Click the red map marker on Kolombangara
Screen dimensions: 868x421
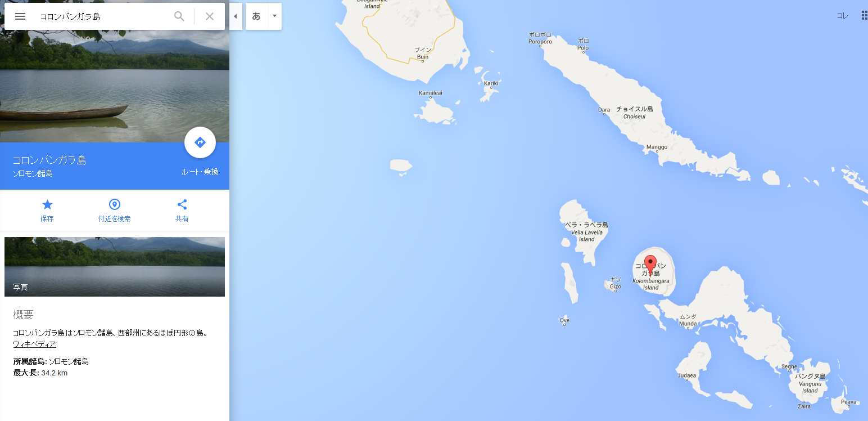(x=650, y=265)
